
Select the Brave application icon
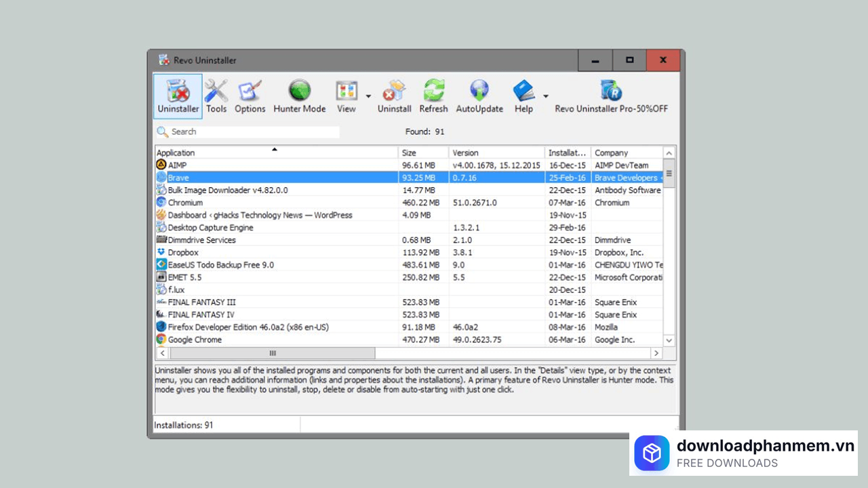(x=161, y=178)
